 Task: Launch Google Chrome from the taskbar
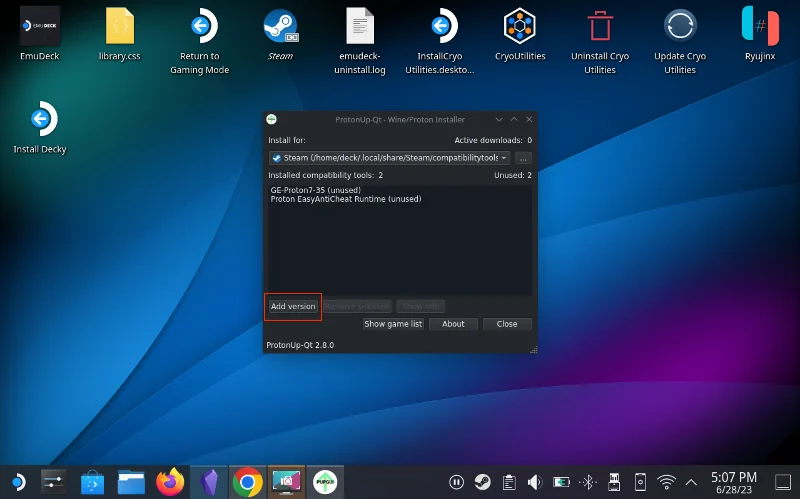(x=247, y=482)
